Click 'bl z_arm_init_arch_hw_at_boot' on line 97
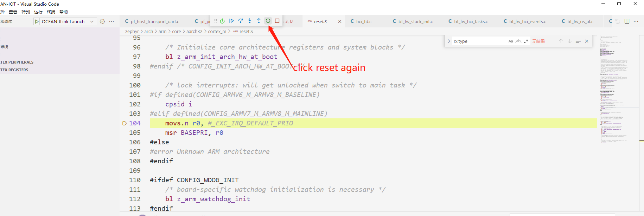This screenshot has height=216, width=644. (x=221, y=57)
